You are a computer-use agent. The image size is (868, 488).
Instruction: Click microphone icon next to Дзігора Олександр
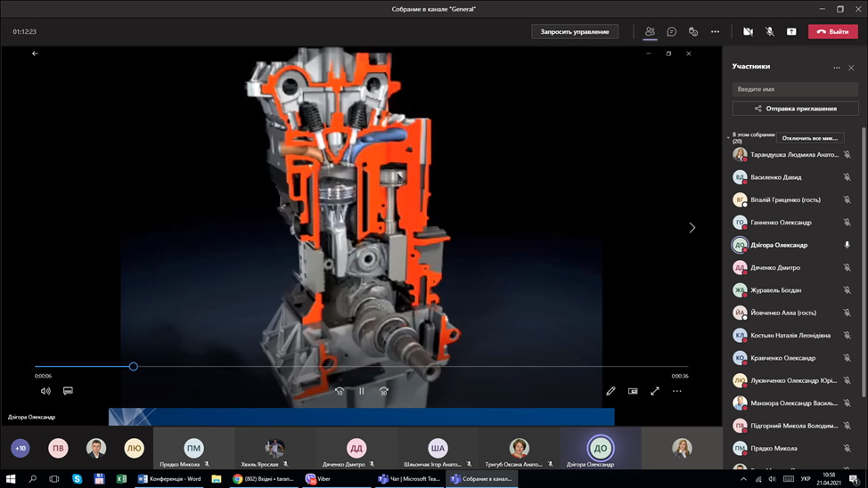pyautogui.click(x=847, y=245)
